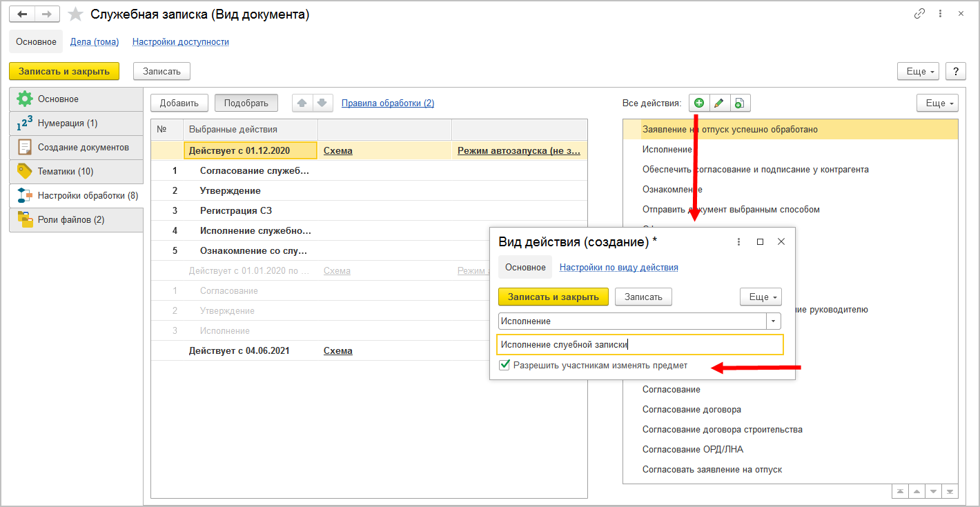Viewport: 980px width, 507px height.
Task: Click the action name input field in the dialog
Action: (x=640, y=345)
